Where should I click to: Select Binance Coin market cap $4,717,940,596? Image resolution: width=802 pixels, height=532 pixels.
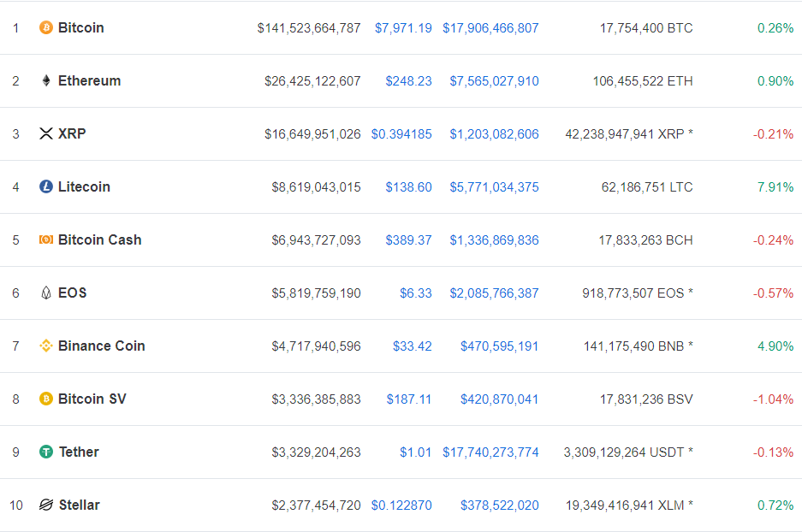(316, 346)
